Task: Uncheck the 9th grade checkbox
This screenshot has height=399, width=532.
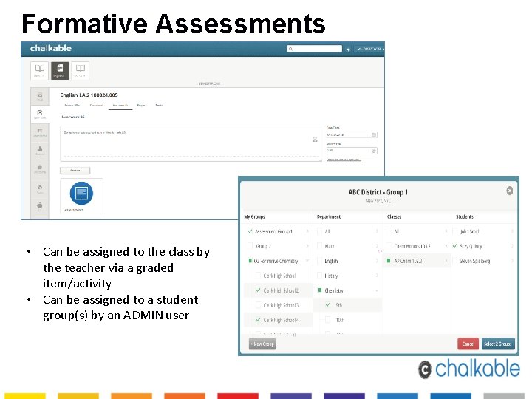Action: tap(327, 305)
